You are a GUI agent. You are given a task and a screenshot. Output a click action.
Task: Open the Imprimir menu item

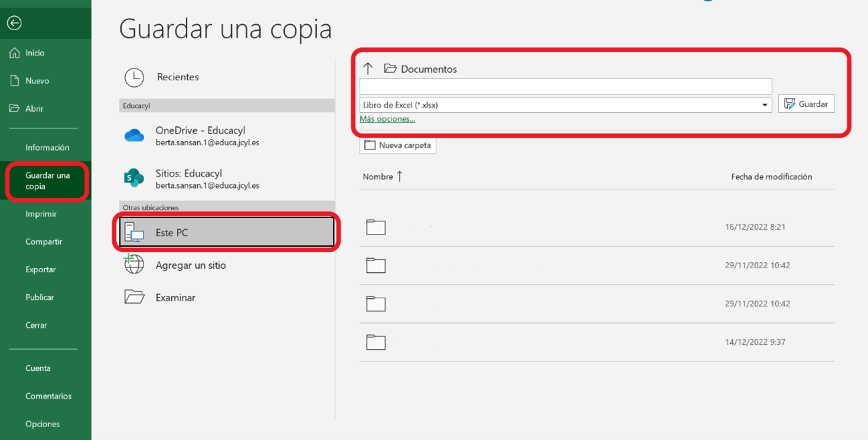coord(41,214)
